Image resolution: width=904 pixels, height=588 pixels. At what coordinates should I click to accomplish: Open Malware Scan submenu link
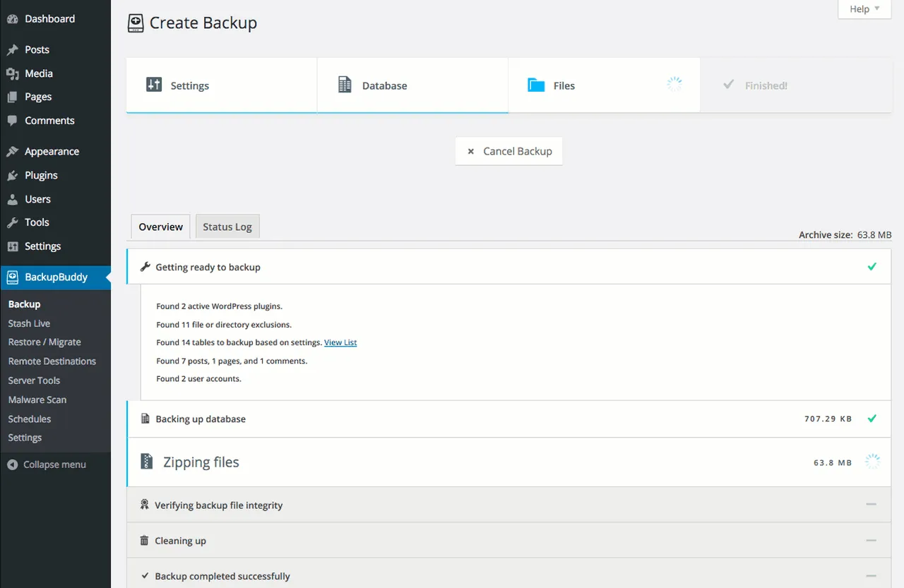37,400
